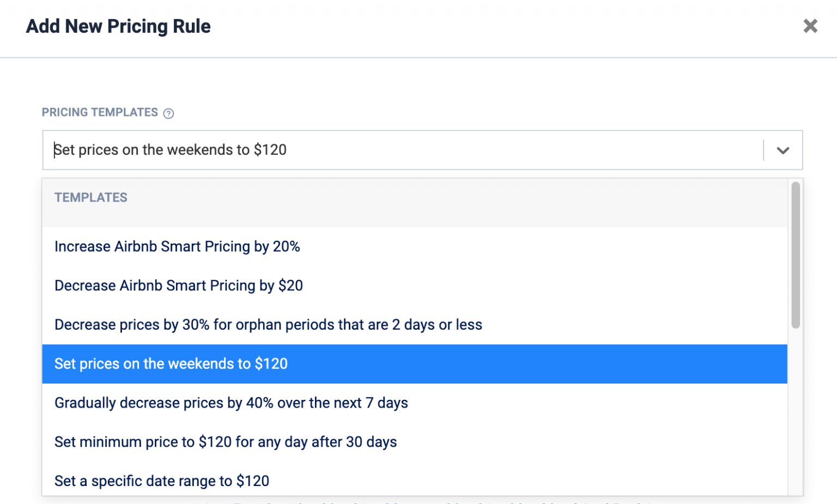Collapse the pricing templates dropdown arrow
837x504 pixels.
tap(783, 150)
